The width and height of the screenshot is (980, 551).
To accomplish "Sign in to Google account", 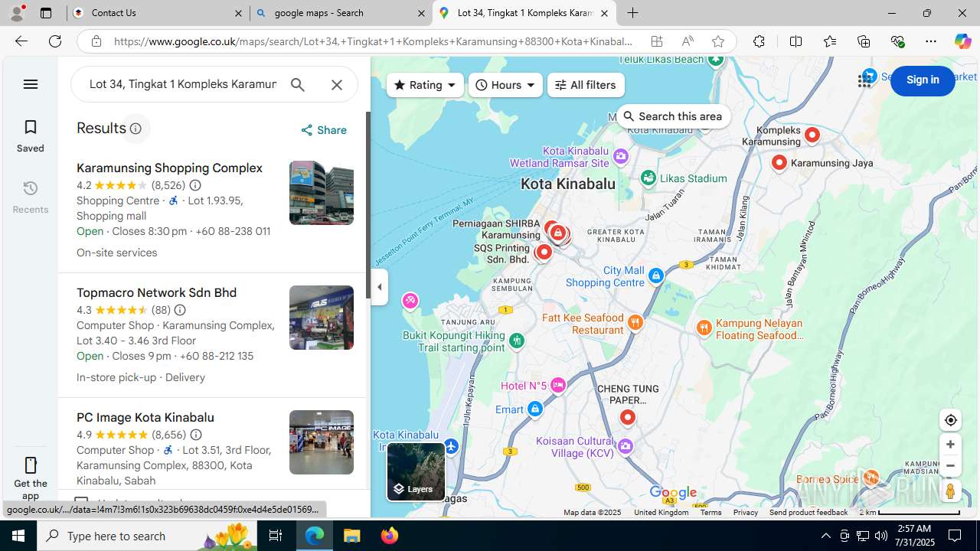I will (x=923, y=80).
